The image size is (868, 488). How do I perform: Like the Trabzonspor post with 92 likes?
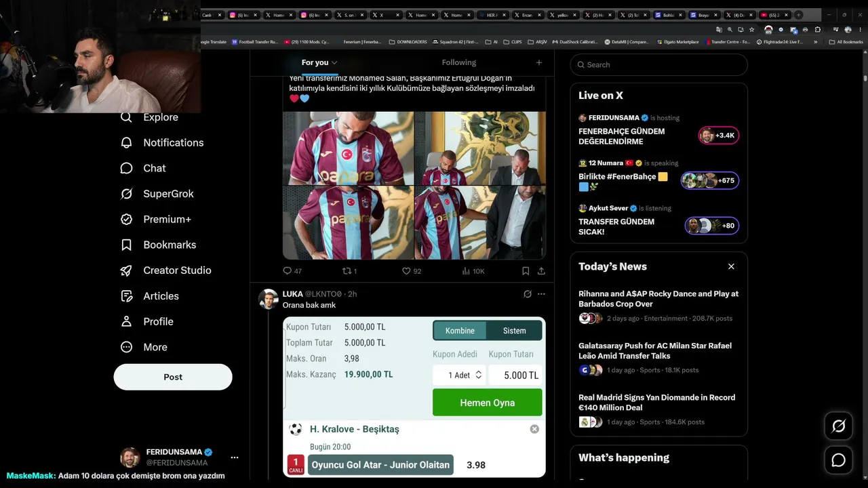(x=412, y=271)
